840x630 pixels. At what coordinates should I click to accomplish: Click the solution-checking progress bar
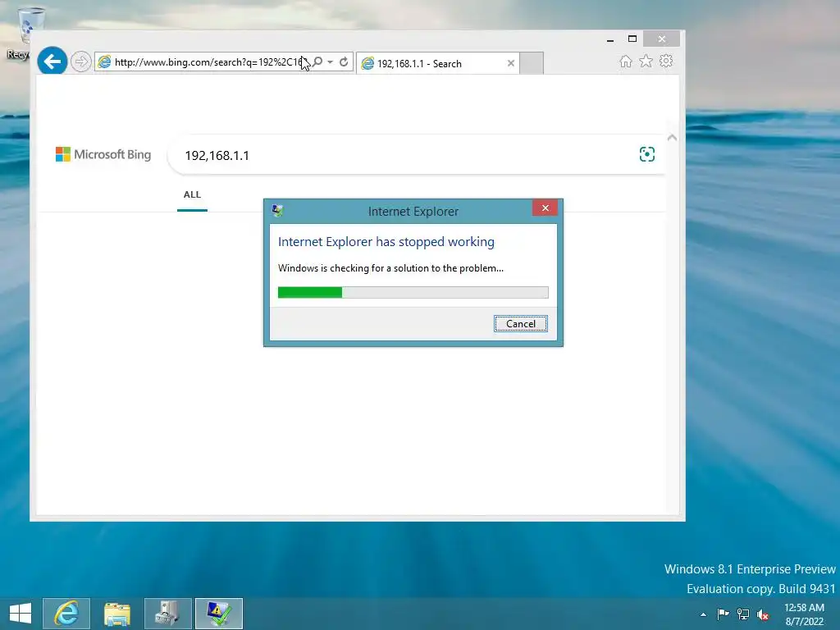click(413, 292)
